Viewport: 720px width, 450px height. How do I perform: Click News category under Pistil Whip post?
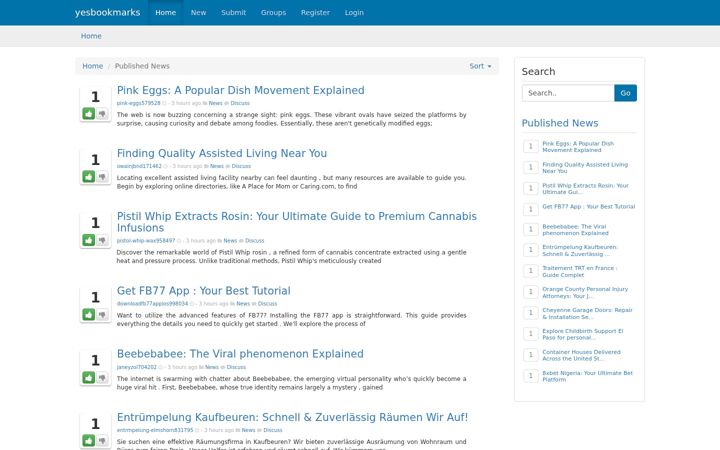click(230, 241)
